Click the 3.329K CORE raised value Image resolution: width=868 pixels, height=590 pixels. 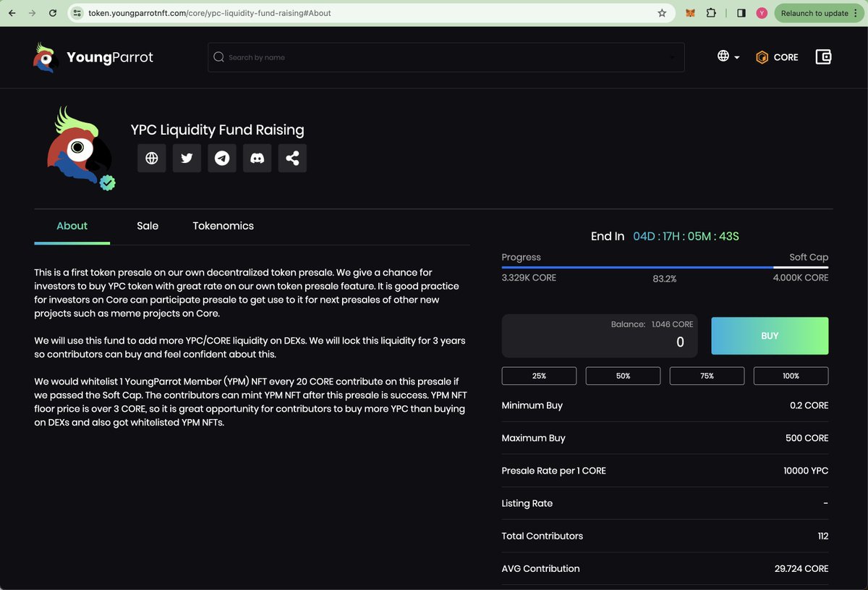click(x=529, y=277)
